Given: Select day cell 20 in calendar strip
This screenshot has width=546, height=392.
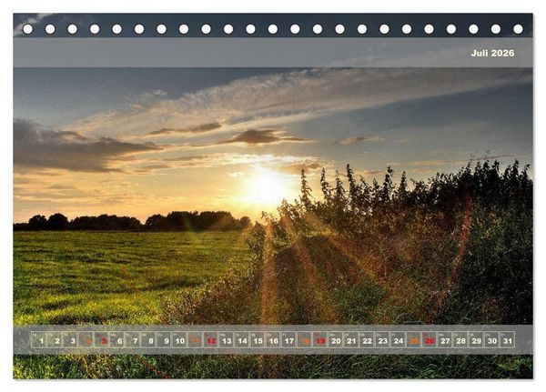Looking at the screenshot, I should point(336,340).
